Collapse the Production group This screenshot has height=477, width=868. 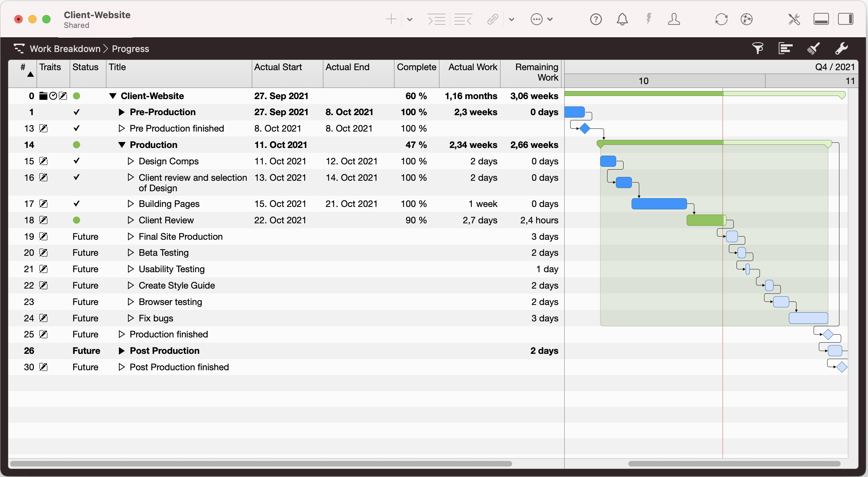pyautogui.click(x=122, y=145)
